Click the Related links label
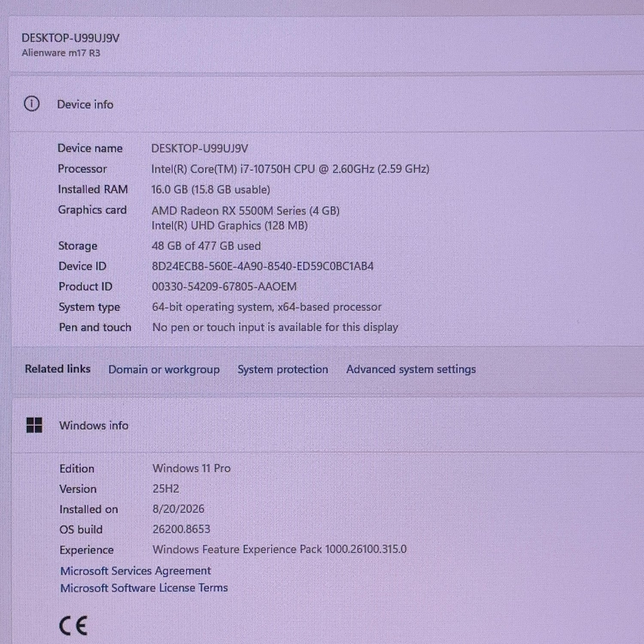Screen dimensions: 644x644 (x=58, y=369)
